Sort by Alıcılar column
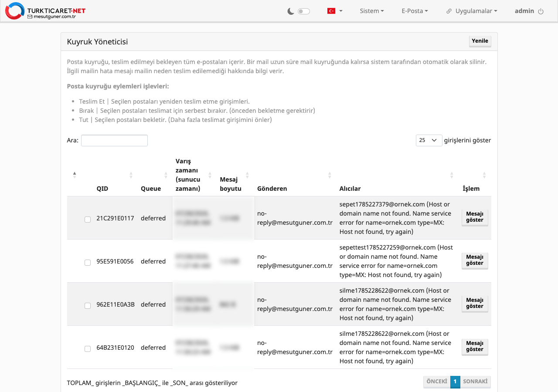This screenshot has height=392, width=558. coord(397,175)
